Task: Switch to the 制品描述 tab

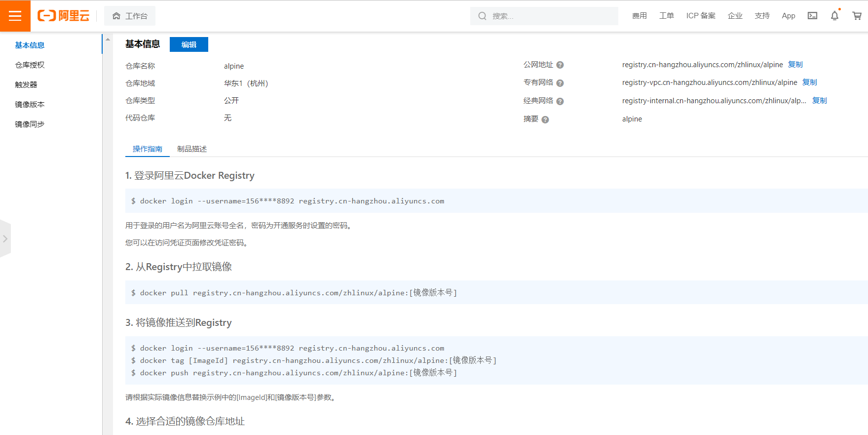Action: pyautogui.click(x=192, y=149)
